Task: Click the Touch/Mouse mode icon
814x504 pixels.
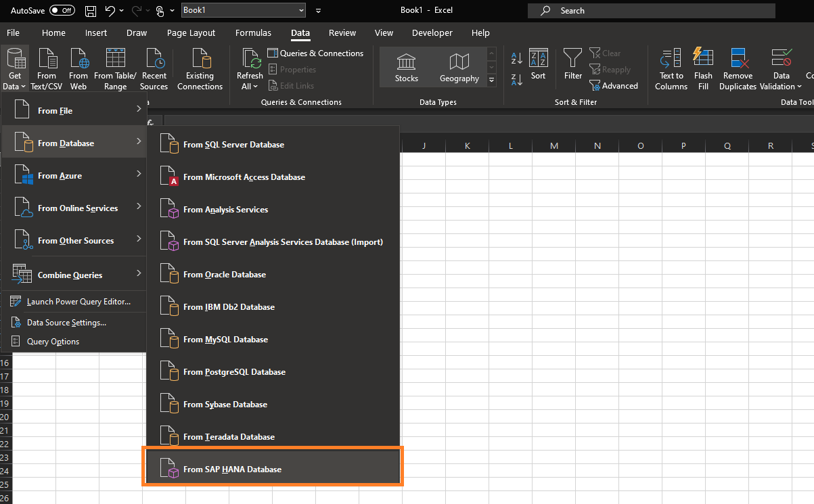Action: (x=160, y=11)
